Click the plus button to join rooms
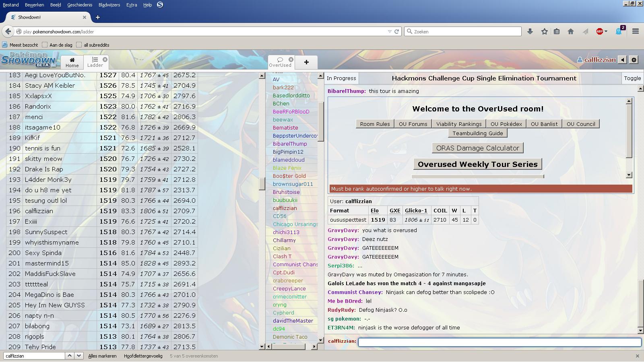The height and width of the screenshot is (362, 644). 306,62
